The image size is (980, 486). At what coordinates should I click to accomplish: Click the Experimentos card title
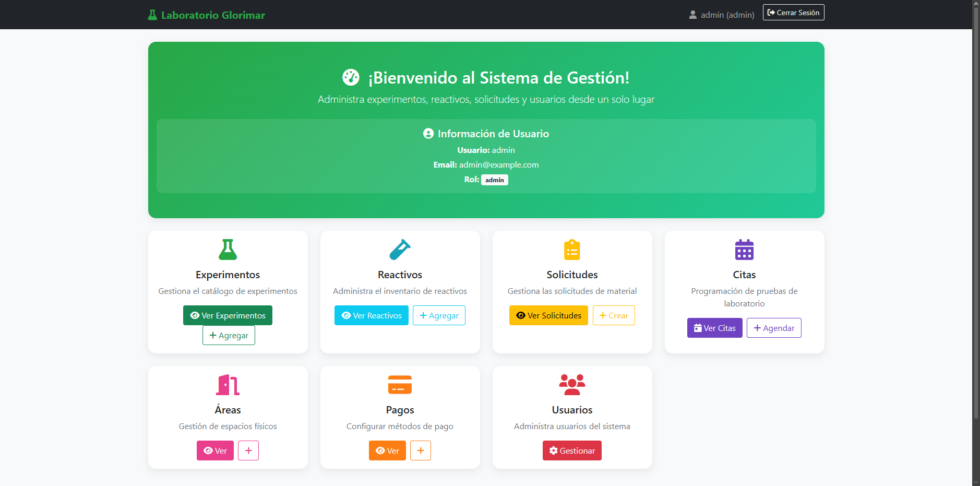(x=228, y=275)
